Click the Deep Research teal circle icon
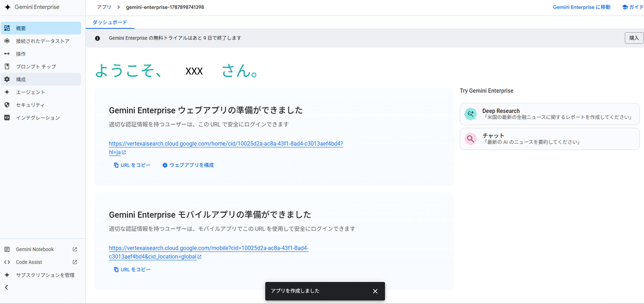644x304 pixels. 470,114
